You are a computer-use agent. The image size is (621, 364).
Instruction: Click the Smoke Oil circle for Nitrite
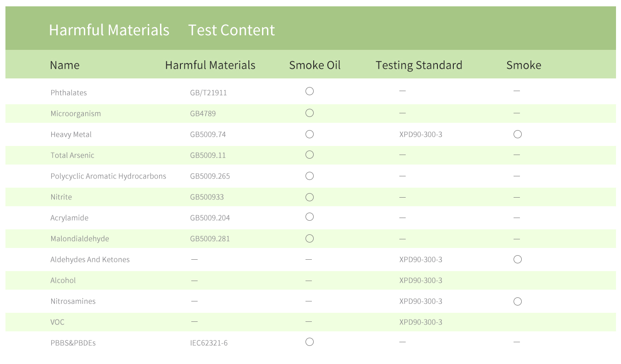tap(310, 197)
